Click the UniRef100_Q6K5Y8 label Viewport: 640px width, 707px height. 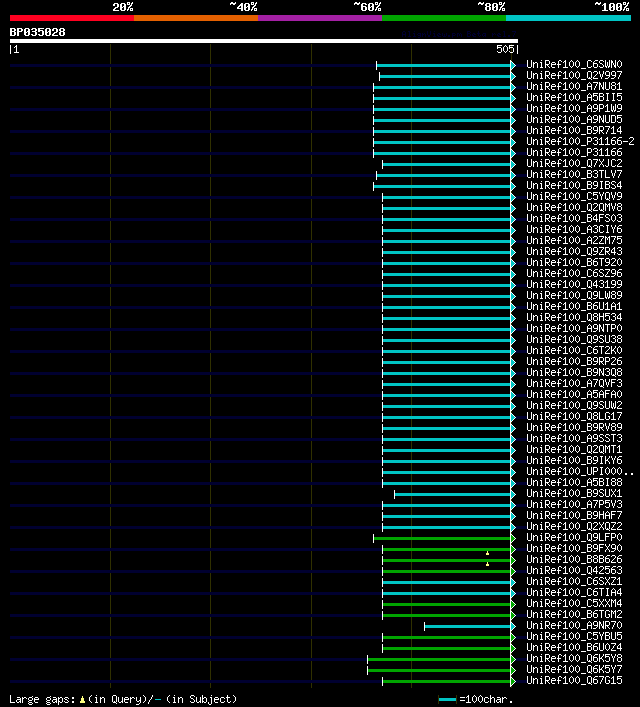coord(574,659)
